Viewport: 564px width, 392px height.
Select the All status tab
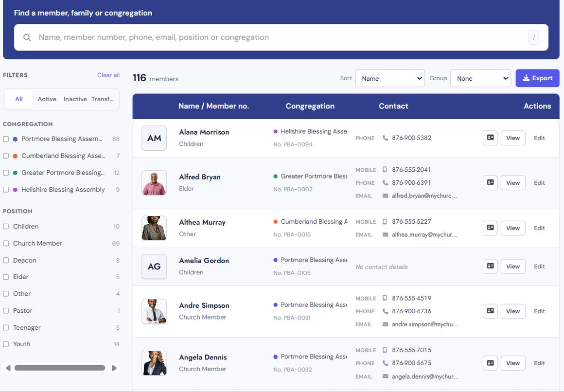click(x=18, y=99)
